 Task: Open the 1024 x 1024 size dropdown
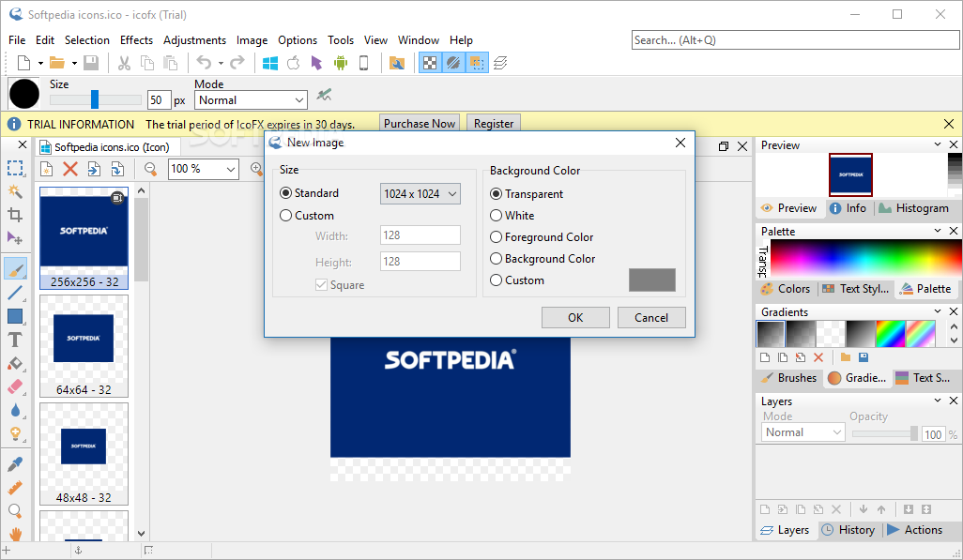[420, 194]
